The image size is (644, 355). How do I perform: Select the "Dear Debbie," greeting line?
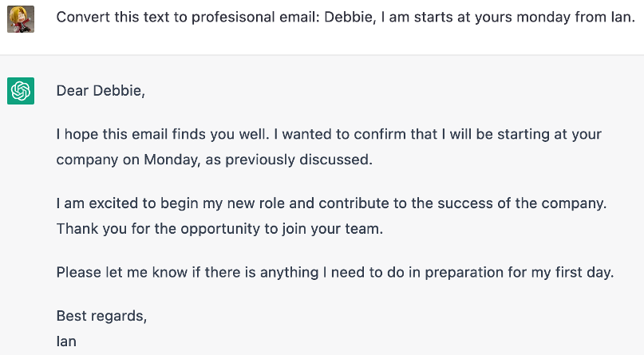[101, 91]
